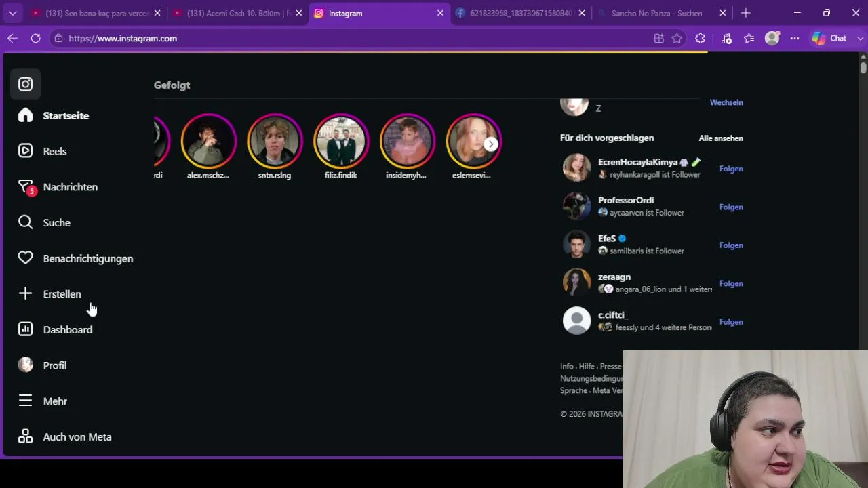
Task: Click the site info lock icon
Action: (59, 39)
